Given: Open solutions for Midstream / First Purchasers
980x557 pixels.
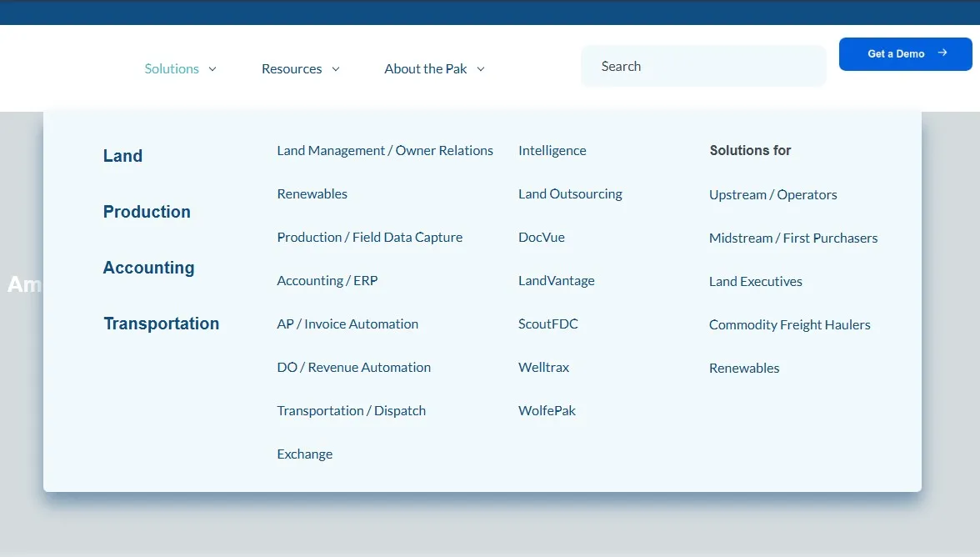Looking at the screenshot, I should [793, 238].
